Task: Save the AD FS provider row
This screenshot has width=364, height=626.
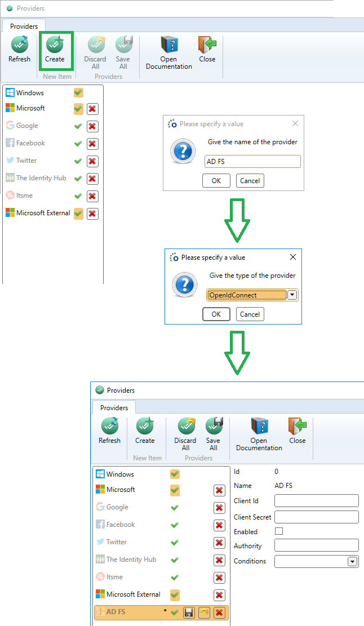Action: click(189, 612)
